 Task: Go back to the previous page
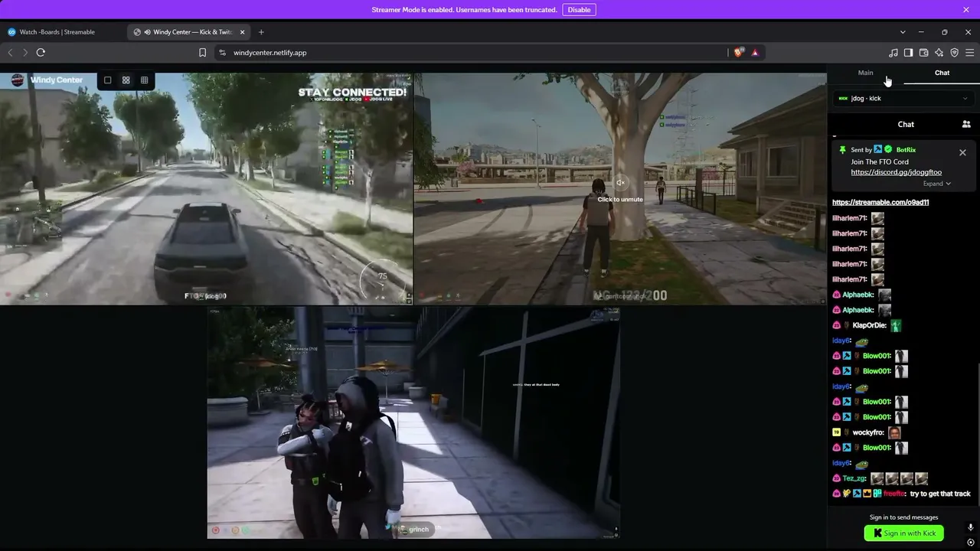[x=10, y=53]
